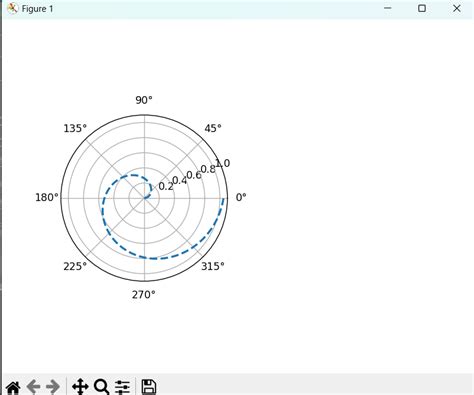Image resolution: width=474 pixels, height=395 pixels.
Task: Click the Figure 1 window title
Action: [x=37, y=9]
